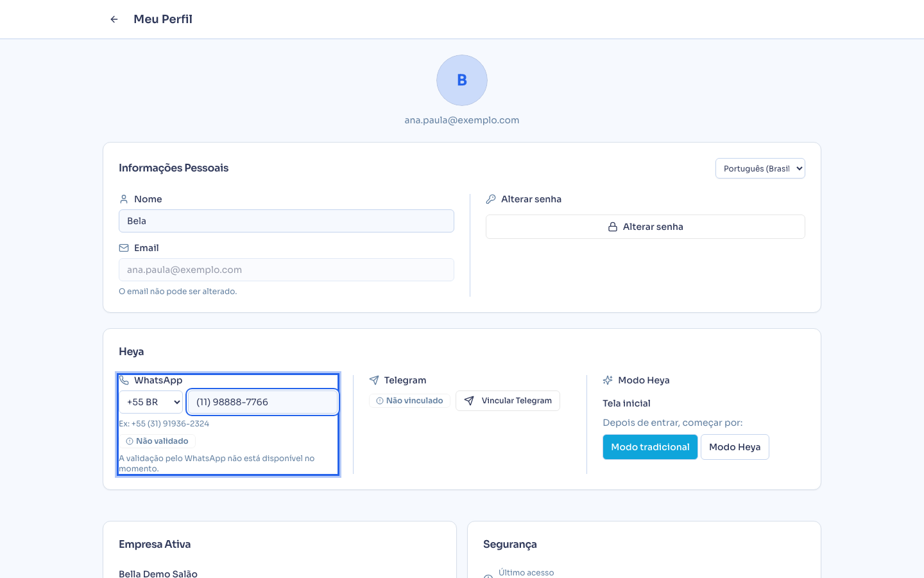Click the WhatsApp phone number field

click(262, 402)
